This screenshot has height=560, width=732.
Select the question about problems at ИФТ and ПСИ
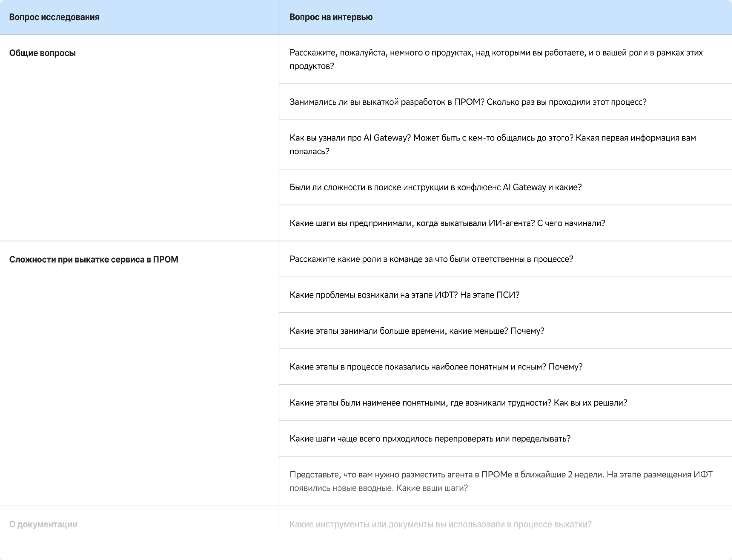point(404,295)
